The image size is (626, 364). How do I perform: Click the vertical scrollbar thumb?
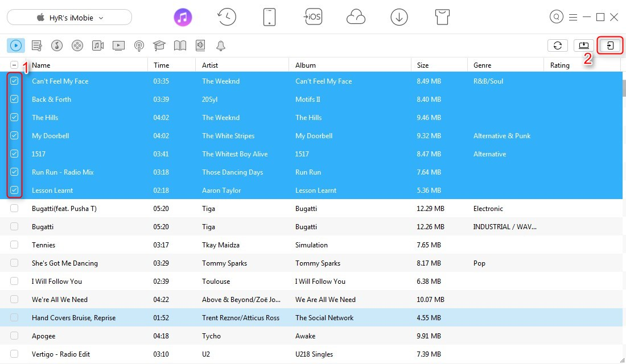point(624,88)
